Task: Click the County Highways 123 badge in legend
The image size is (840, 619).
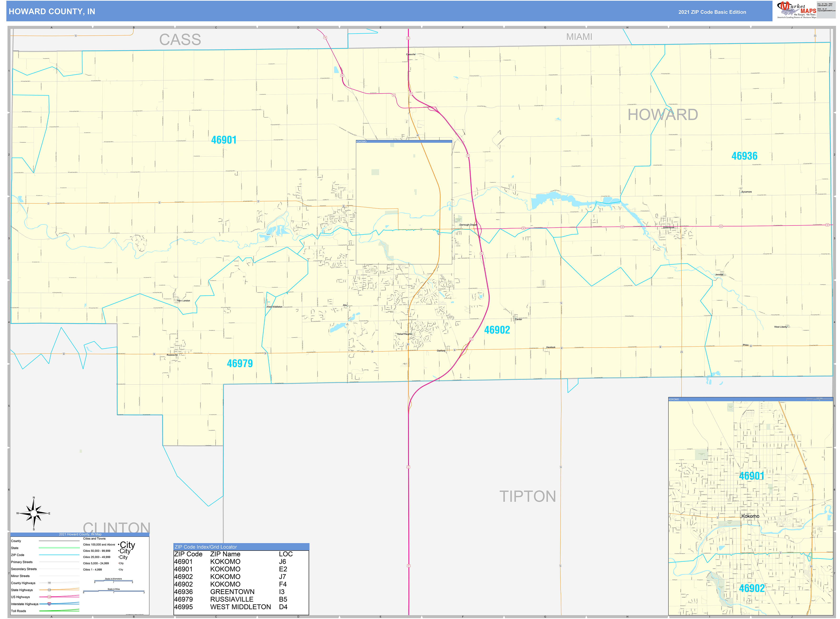Action: 50,583
